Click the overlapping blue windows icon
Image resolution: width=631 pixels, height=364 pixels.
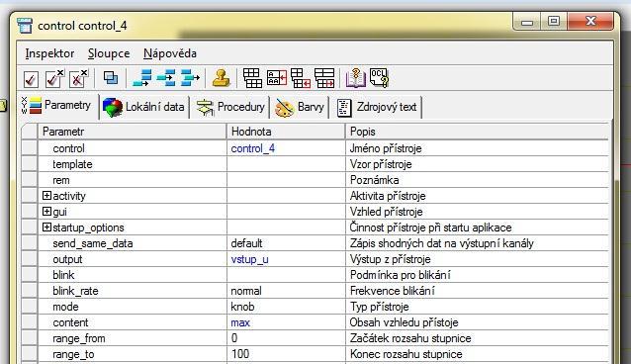pos(111,78)
